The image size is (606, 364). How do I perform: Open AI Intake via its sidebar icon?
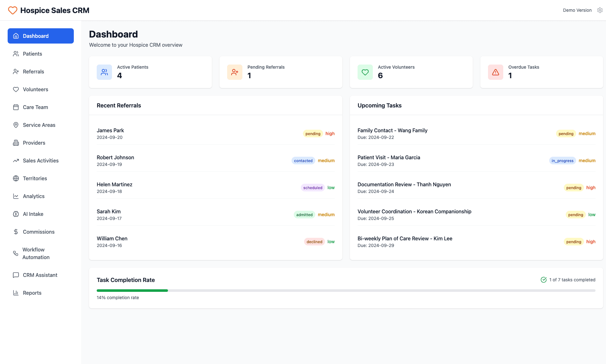coord(16,214)
